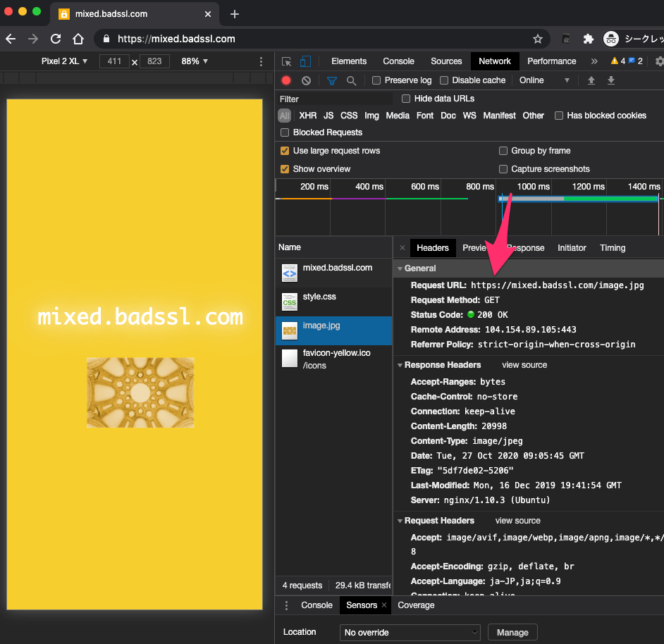View source of Request Headers
Screen dimensions: 664x644
518,521
